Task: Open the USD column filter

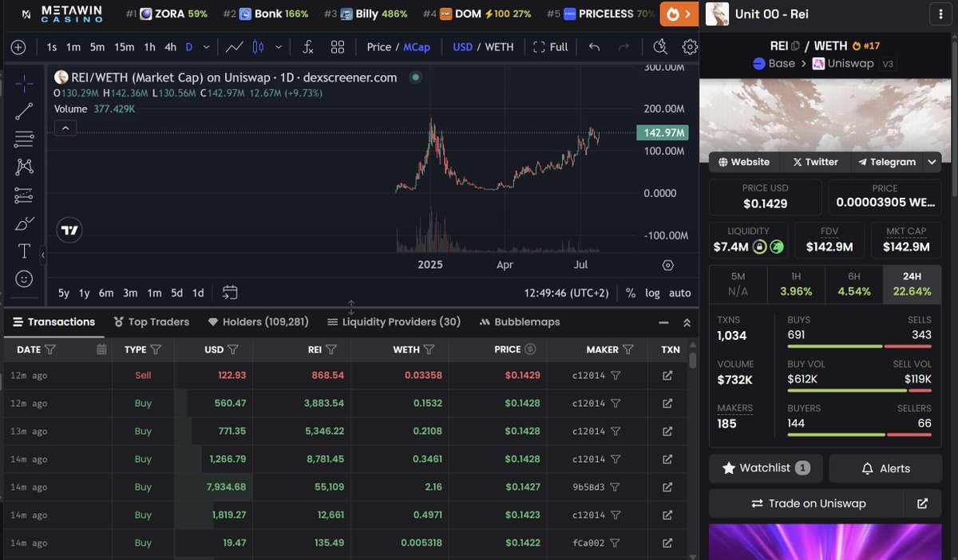Action: (233, 349)
